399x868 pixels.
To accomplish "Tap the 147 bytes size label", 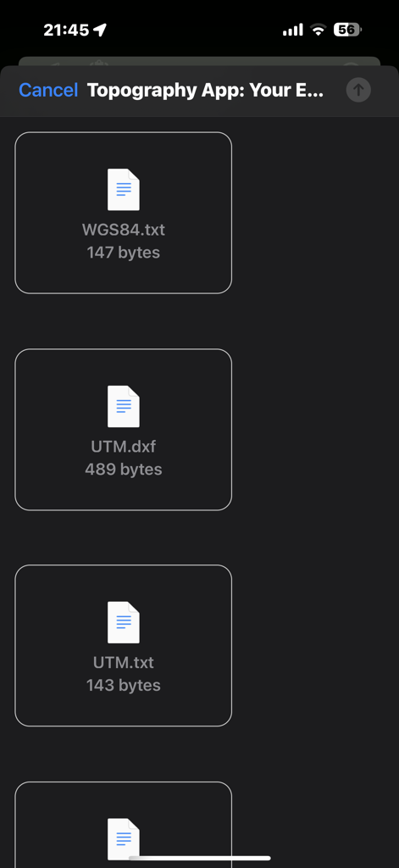I will [x=124, y=253].
